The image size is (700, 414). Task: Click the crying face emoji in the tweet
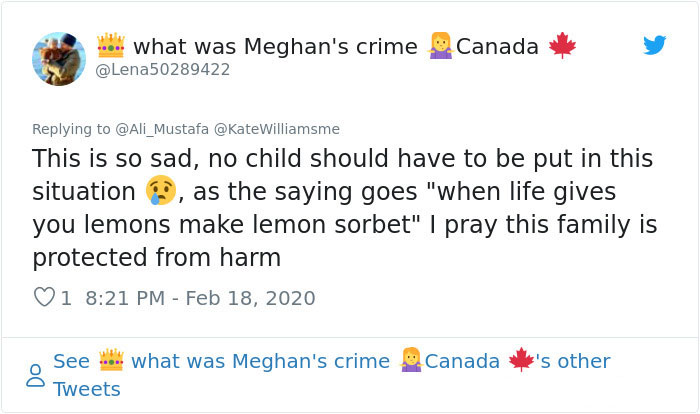[x=159, y=190]
